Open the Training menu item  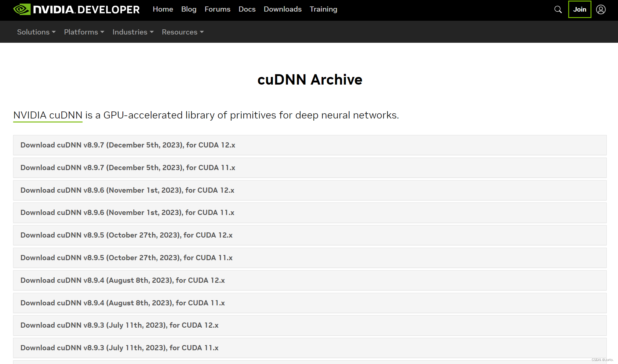(323, 9)
